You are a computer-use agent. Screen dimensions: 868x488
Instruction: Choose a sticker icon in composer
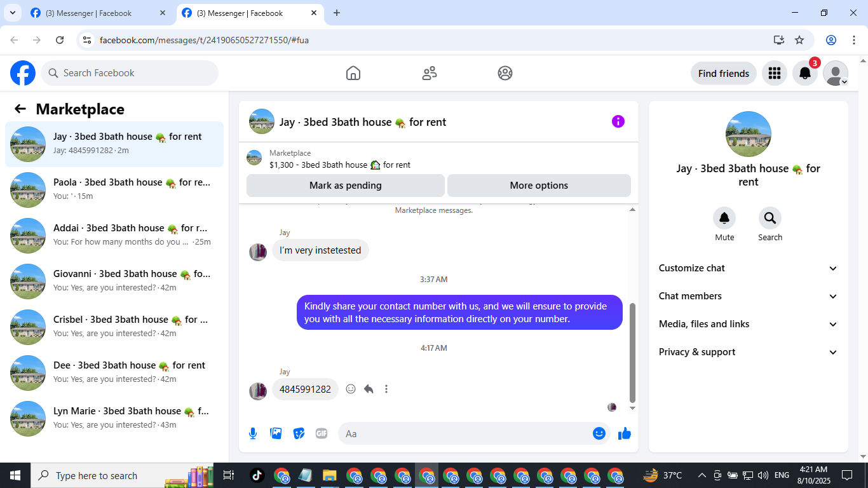[299, 433]
